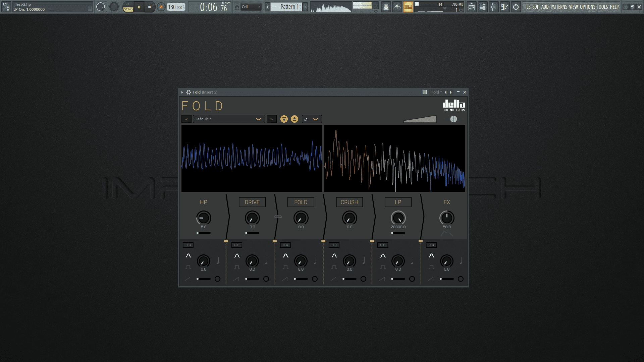The width and height of the screenshot is (644, 362).
Task: Select the next preset arrow in the Fold title bar
Action: click(451, 92)
